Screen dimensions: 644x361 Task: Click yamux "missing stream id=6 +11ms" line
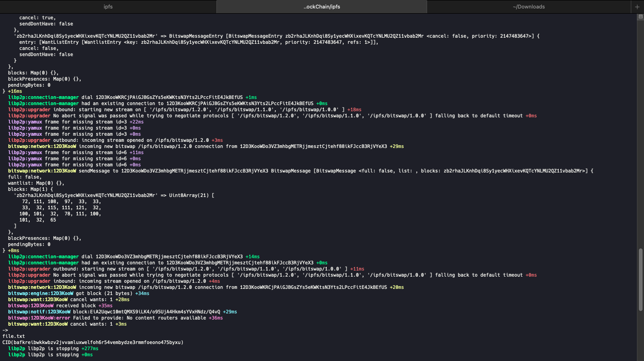(75, 152)
